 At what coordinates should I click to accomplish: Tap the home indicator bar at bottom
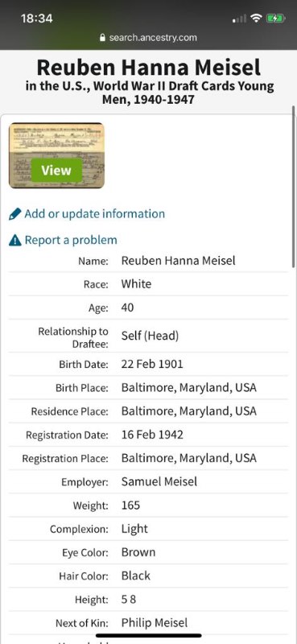(148, 635)
